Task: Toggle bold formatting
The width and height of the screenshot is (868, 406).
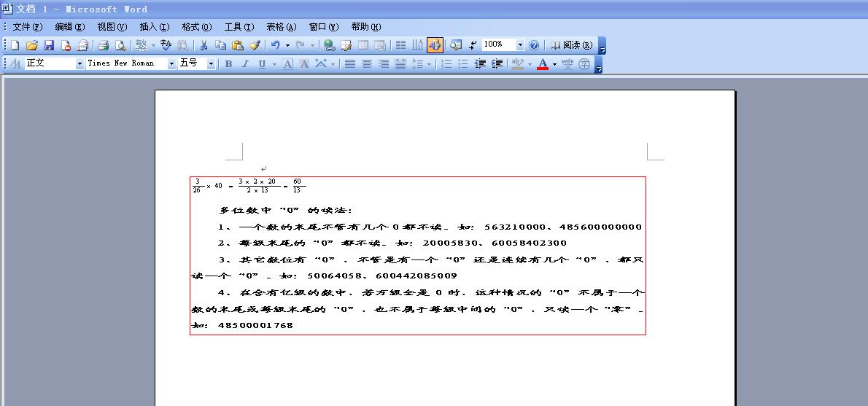Action: (228, 63)
